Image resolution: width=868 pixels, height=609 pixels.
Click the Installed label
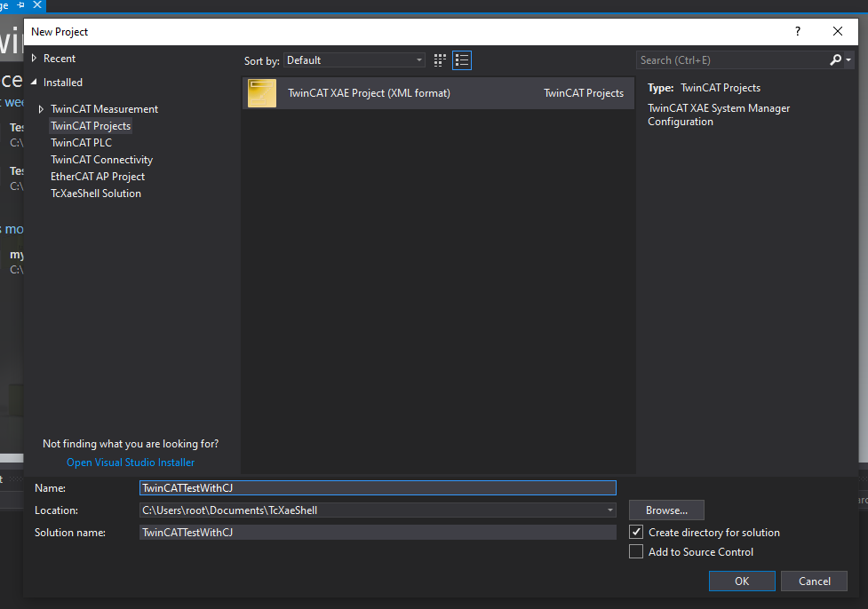pos(63,83)
